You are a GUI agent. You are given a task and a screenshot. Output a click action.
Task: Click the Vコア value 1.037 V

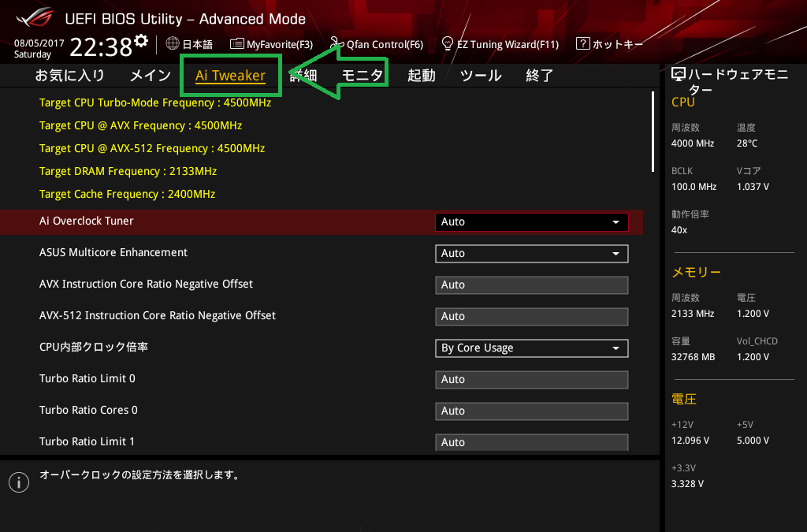(x=753, y=187)
